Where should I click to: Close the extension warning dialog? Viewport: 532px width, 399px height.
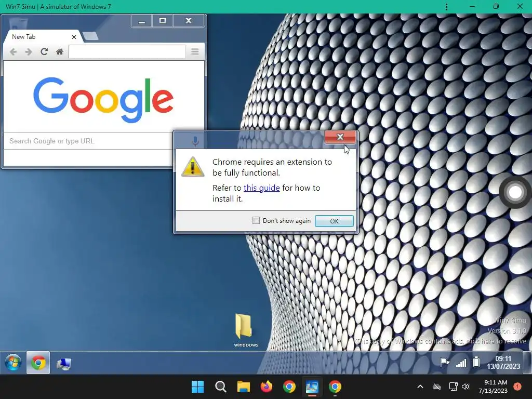[x=340, y=137]
